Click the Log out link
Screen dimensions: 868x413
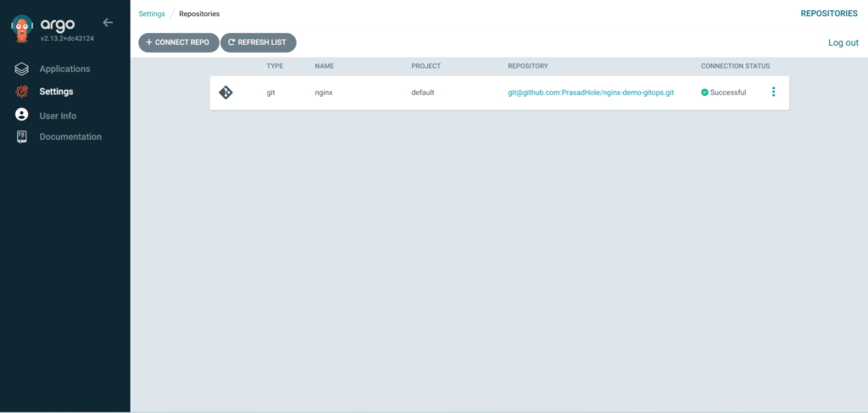click(843, 42)
